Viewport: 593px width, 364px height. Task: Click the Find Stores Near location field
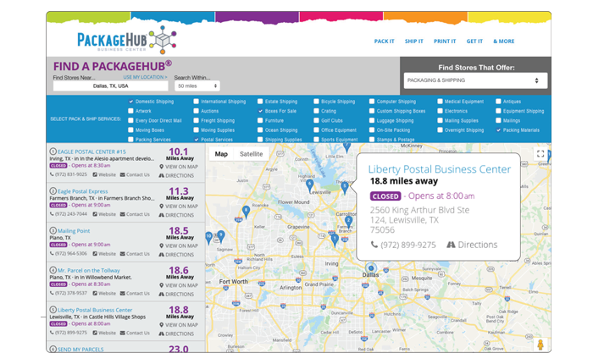tap(110, 86)
